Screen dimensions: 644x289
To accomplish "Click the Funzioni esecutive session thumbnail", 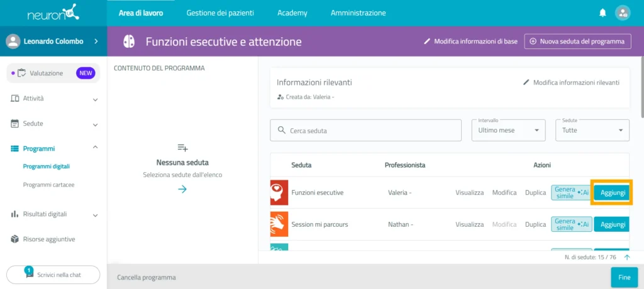I will pyautogui.click(x=279, y=192).
